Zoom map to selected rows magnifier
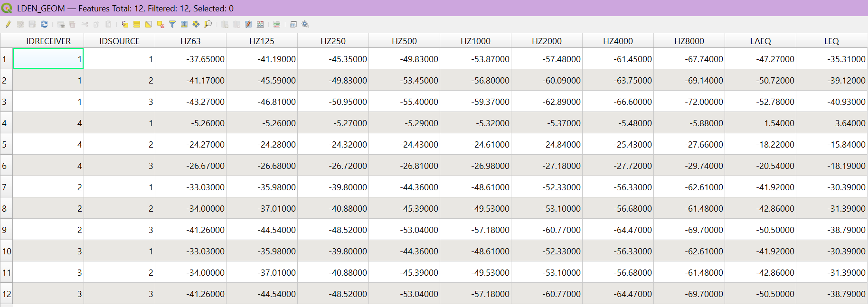868x307 pixels. 208,24
